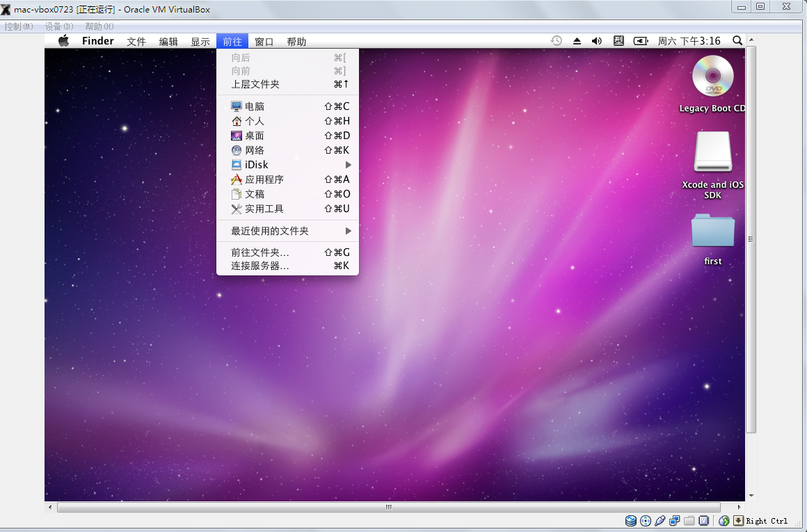The width and height of the screenshot is (807, 532).
Task: Expand the 最近使用的文件夹 submenu
Action: [288, 231]
